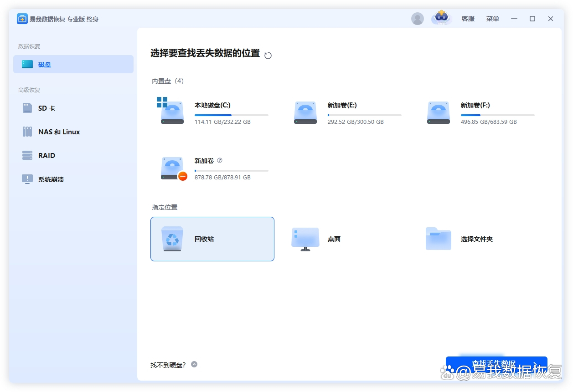Image resolution: width=573 pixels, height=392 pixels.
Task: Click the 磁盘 disk icon in the sidebar
Action: (x=27, y=64)
